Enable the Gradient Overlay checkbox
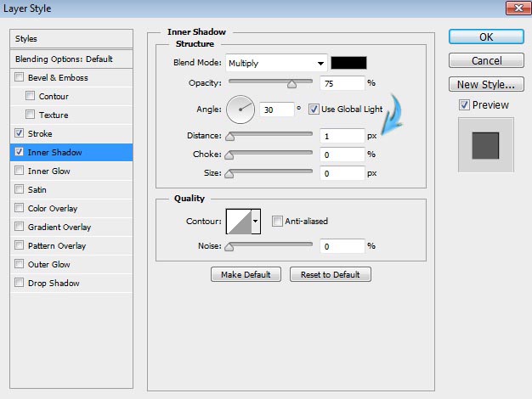Viewport: 532px width, 399px height. [x=20, y=226]
